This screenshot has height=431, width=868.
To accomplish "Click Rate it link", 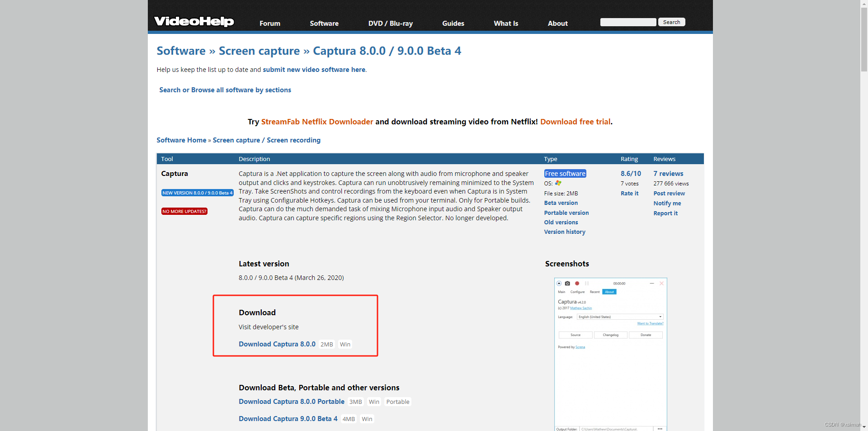I will point(629,194).
